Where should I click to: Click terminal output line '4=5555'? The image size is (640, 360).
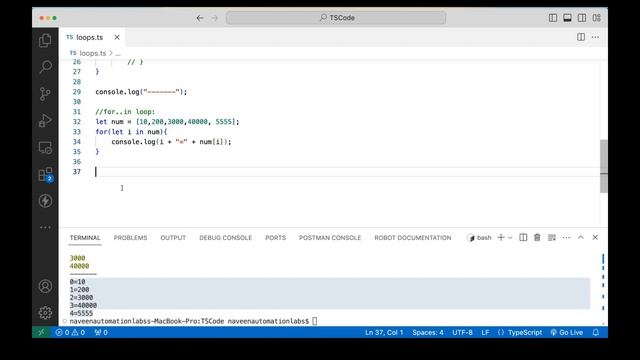click(81, 313)
